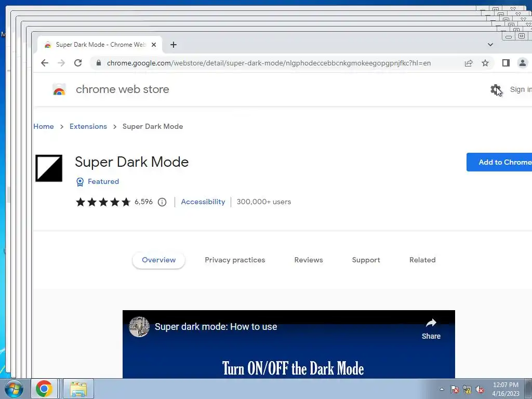Screen dimensions: 532x399
Task: Click the taskbar clock and date
Action: 506,389
